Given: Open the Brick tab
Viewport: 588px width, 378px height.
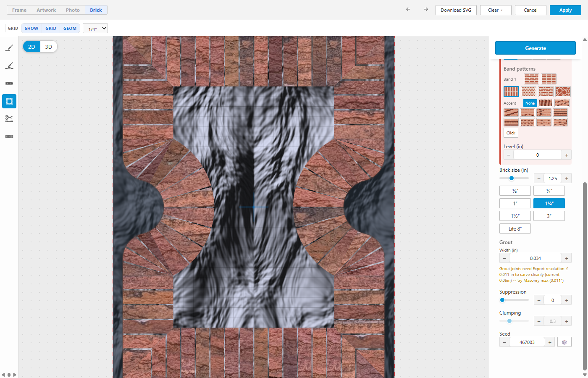Looking at the screenshot, I should 96,10.
